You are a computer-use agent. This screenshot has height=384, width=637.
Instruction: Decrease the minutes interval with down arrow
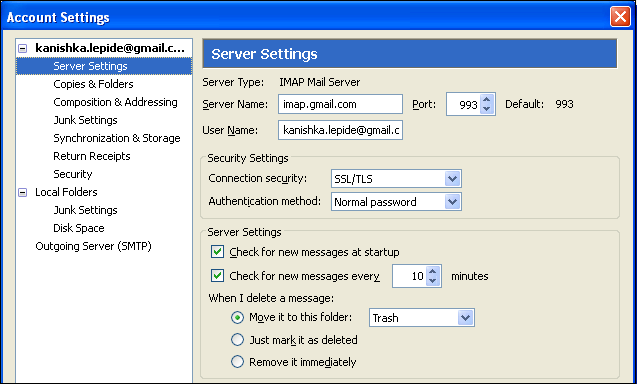(x=433, y=281)
